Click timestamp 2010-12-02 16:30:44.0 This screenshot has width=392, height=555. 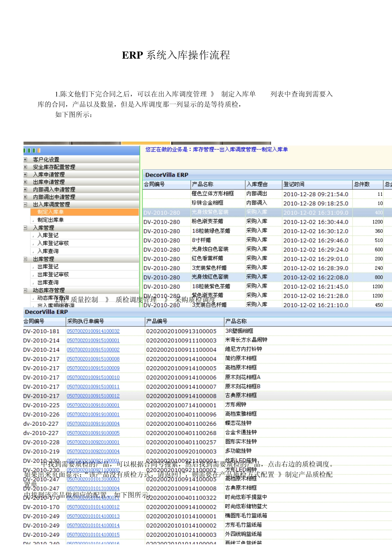point(316,222)
